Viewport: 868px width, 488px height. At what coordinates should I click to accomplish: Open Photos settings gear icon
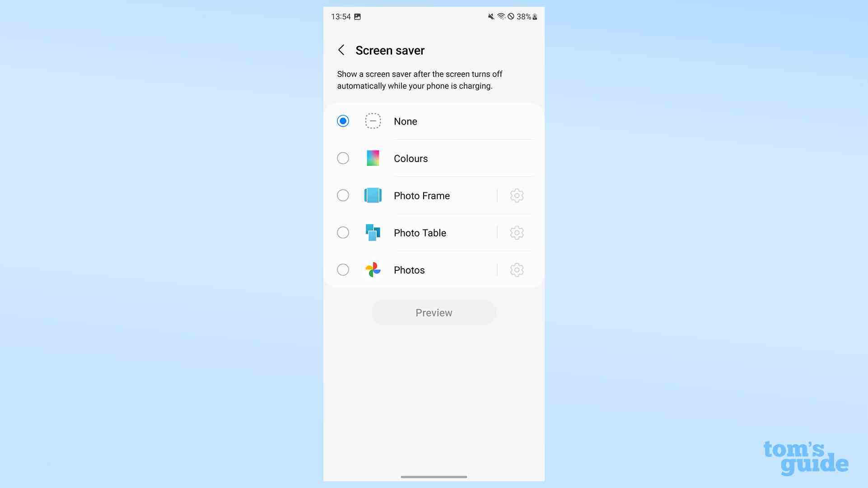point(516,270)
